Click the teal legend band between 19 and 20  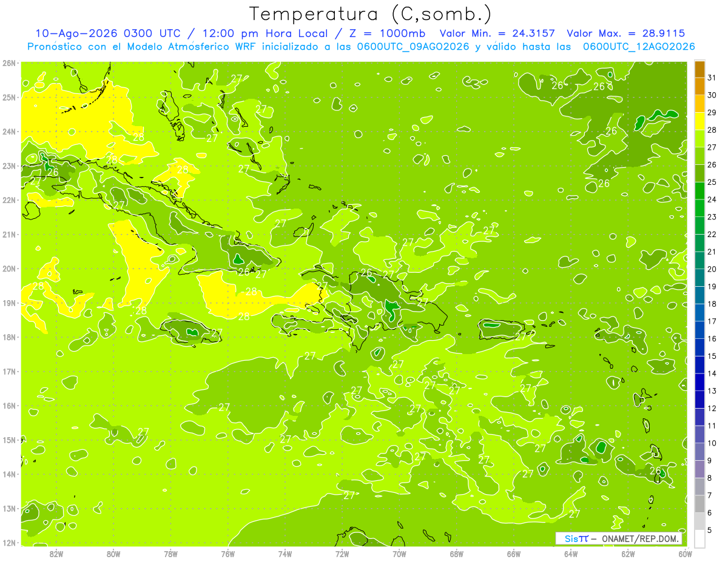coord(699,278)
